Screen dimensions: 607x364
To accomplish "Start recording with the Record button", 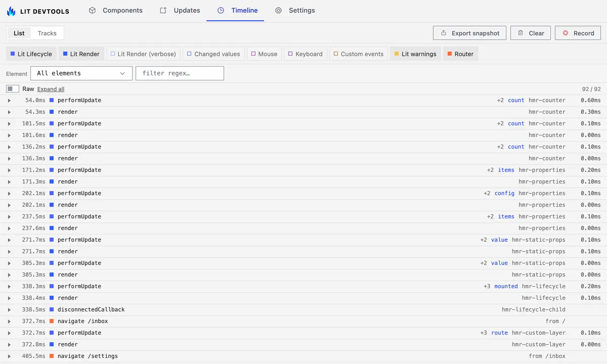I will (x=578, y=33).
